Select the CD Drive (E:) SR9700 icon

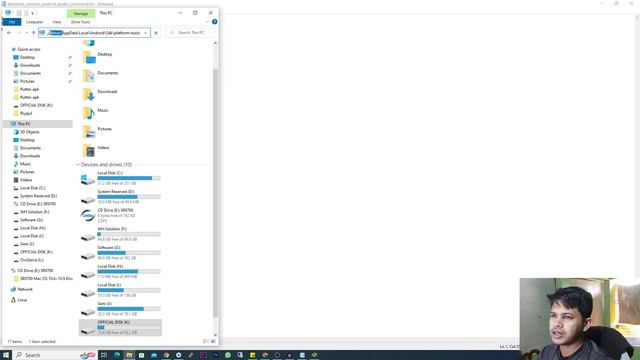pos(88,215)
